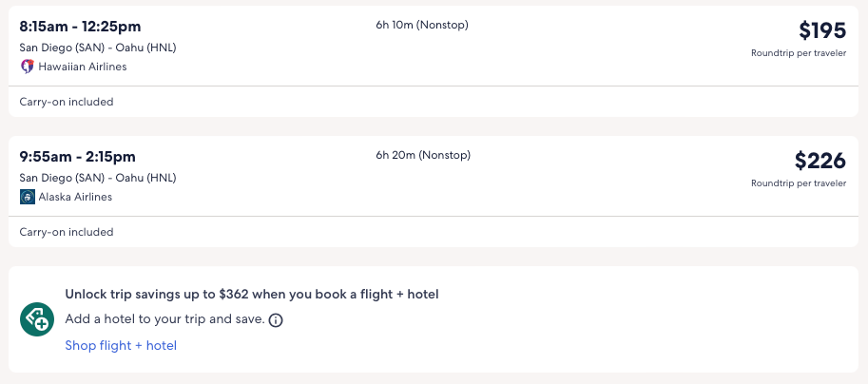Click Carry-on included on Alaska flight
The image size is (868, 384).
click(67, 232)
